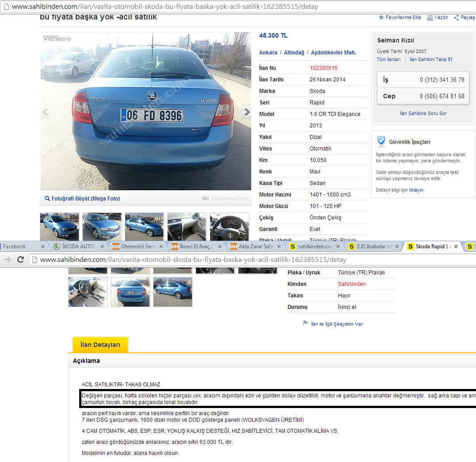
Task: Click the tıklayın link under security tips
Action: point(416,190)
